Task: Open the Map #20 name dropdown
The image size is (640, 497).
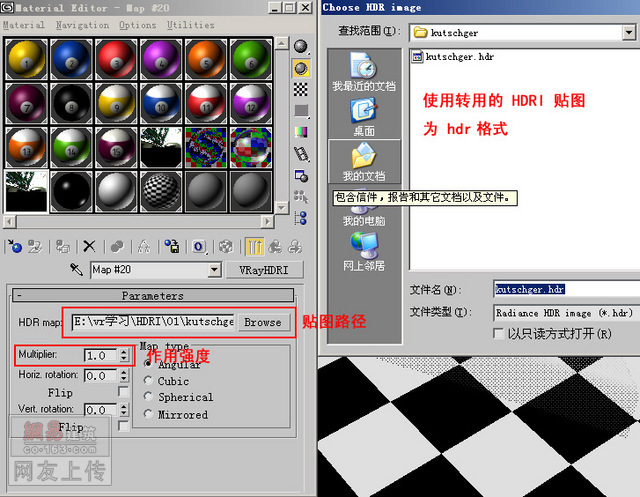Action: pos(215,270)
